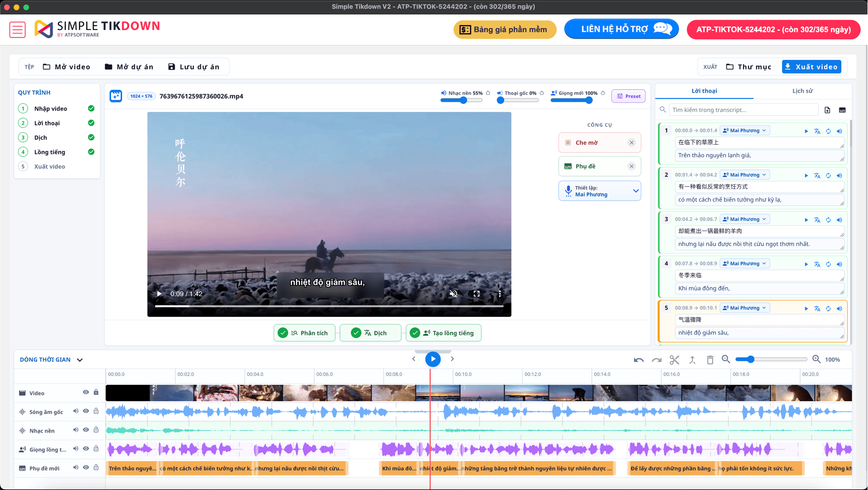Viewport: 868px width, 490px height.
Task: Go to Xuất video step
Action: [x=56, y=167]
